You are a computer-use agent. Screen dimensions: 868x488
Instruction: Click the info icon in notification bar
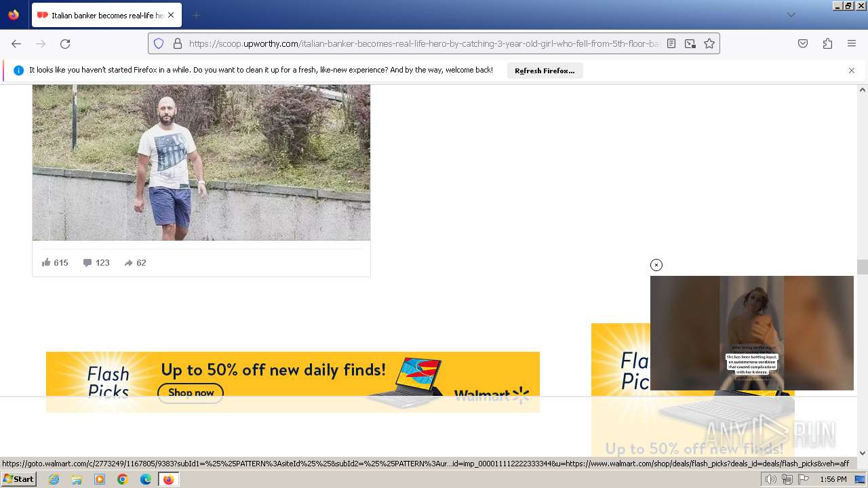[x=18, y=70]
